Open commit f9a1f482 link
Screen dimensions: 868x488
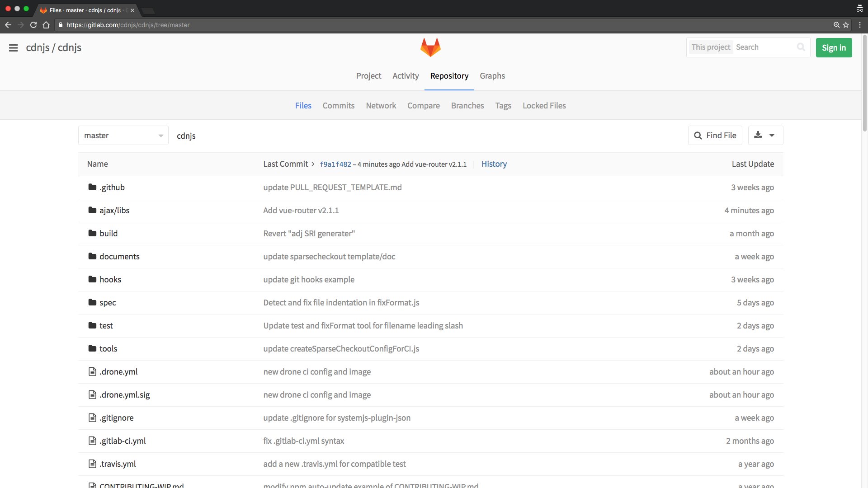(x=335, y=164)
